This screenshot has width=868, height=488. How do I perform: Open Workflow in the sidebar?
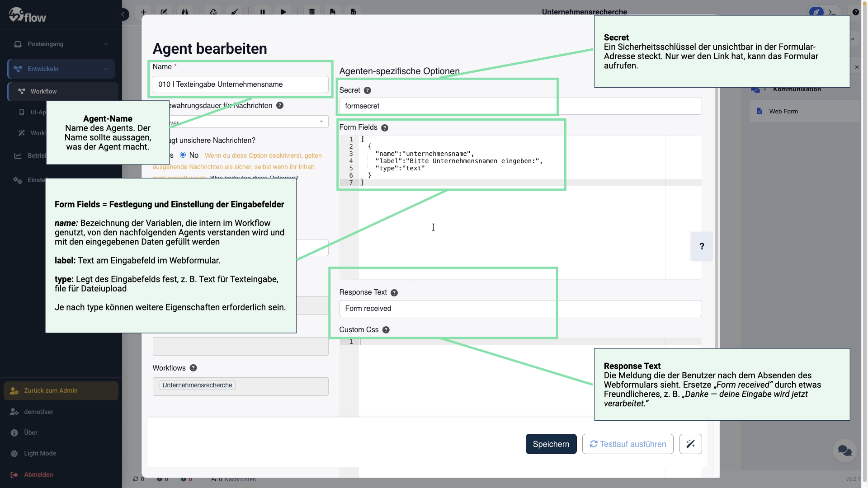click(43, 91)
